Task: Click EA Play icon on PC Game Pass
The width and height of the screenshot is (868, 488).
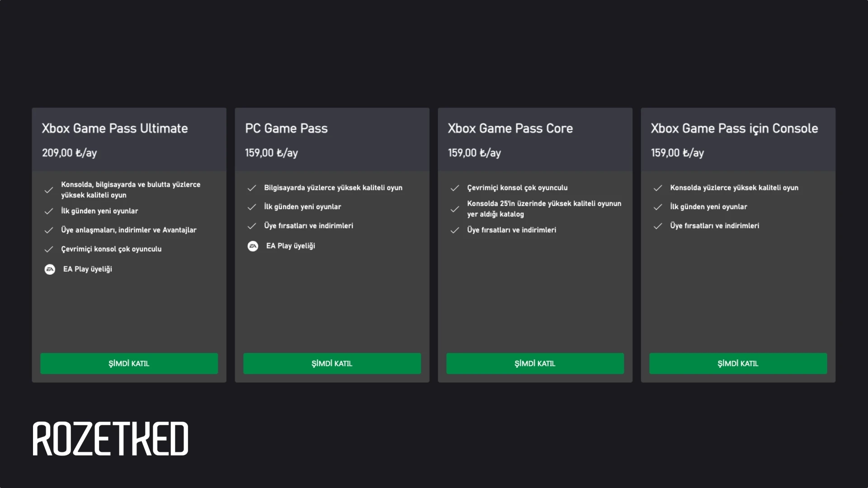Action: (x=252, y=245)
